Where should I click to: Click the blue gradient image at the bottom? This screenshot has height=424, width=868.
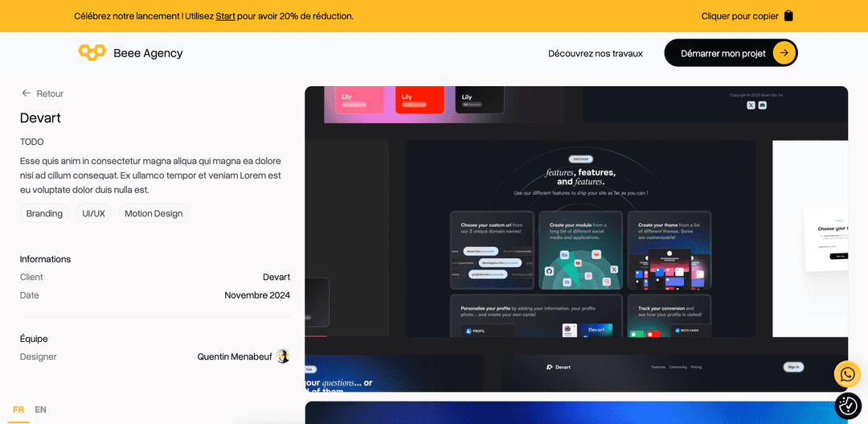point(576,413)
